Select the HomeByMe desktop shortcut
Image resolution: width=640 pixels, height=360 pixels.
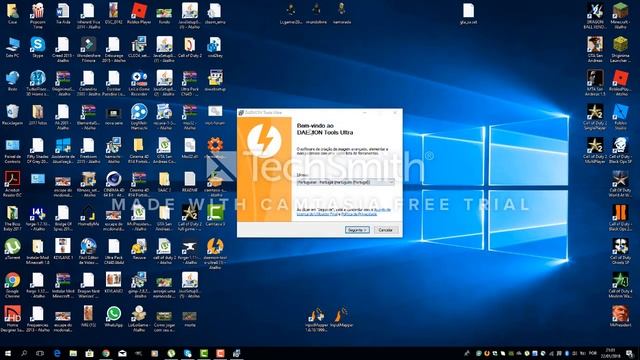88,216
